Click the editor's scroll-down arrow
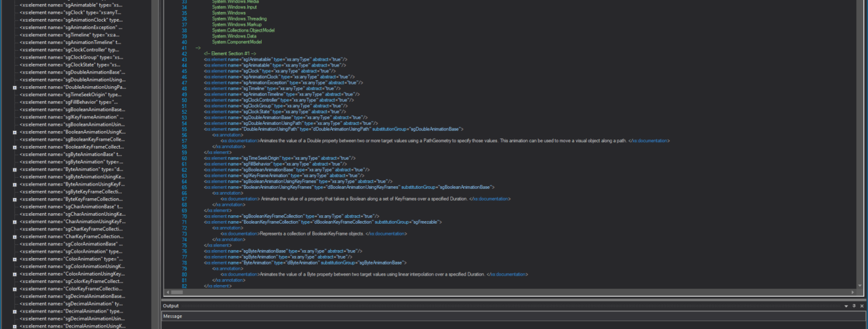Viewport: 868px width, 329px height. tap(860, 285)
